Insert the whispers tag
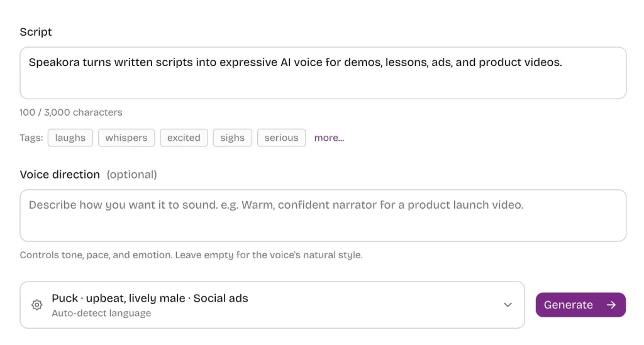 pos(126,138)
